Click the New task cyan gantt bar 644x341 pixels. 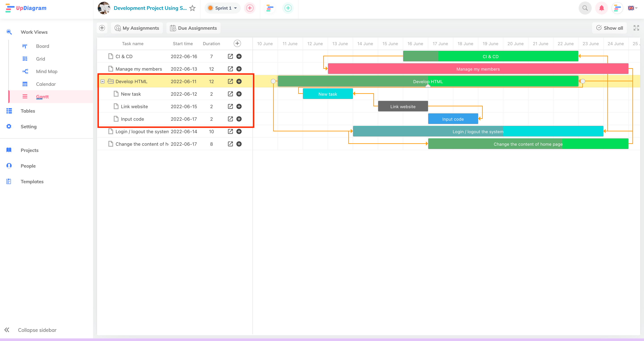(x=328, y=94)
